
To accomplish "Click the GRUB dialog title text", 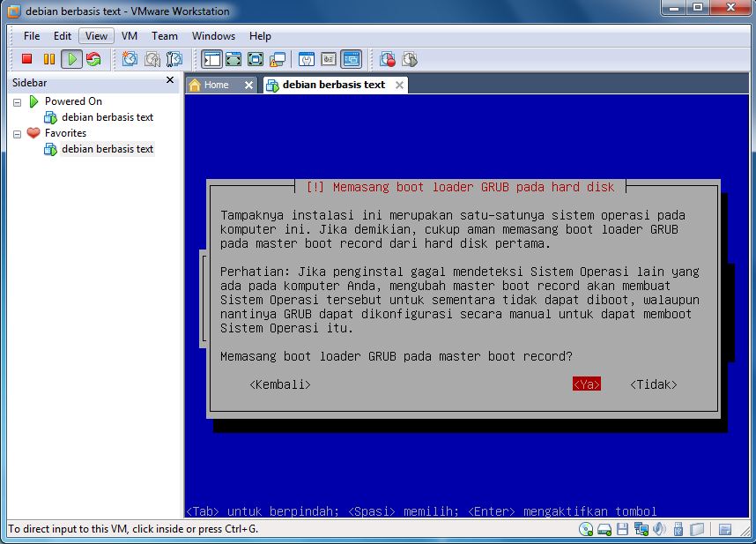I will (x=460, y=187).
